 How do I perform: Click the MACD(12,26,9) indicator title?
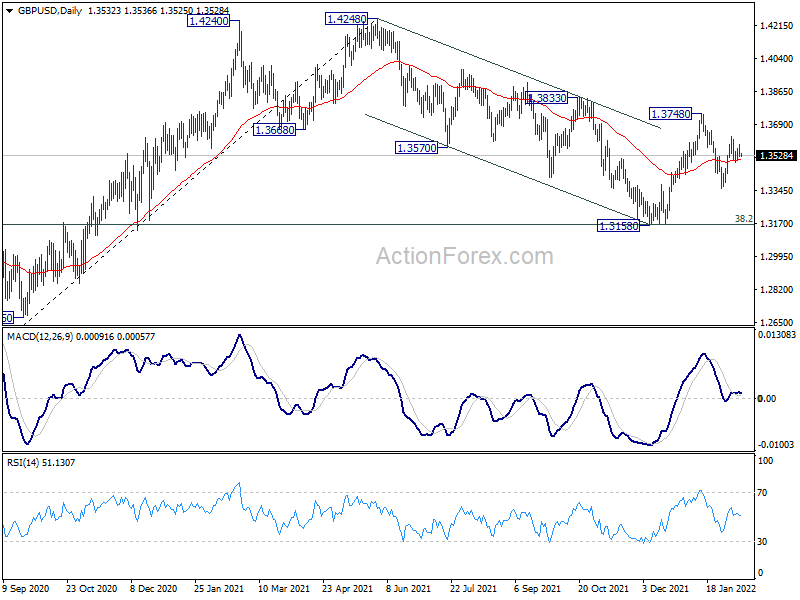pyautogui.click(x=40, y=337)
